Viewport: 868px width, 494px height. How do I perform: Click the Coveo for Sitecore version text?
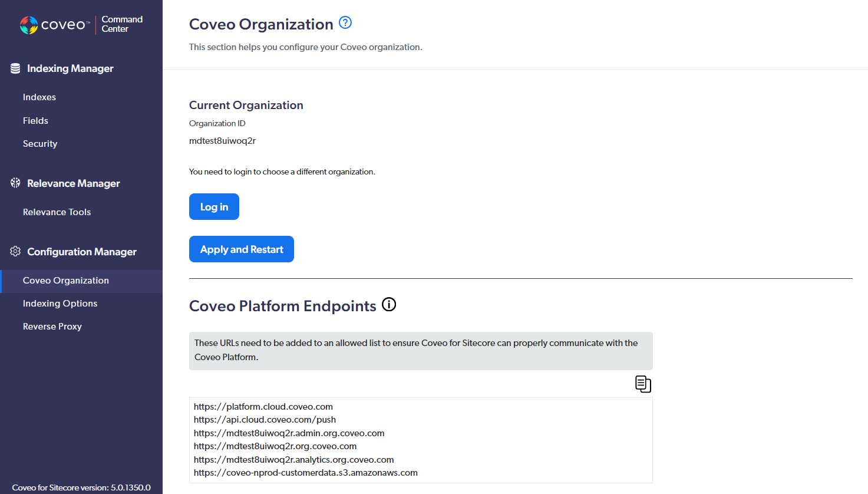click(81, 488)
